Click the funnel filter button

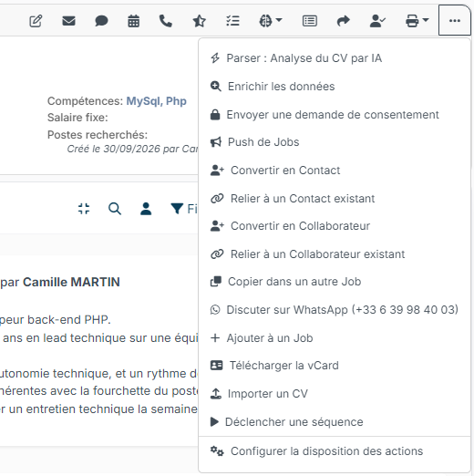click(184, 209)
